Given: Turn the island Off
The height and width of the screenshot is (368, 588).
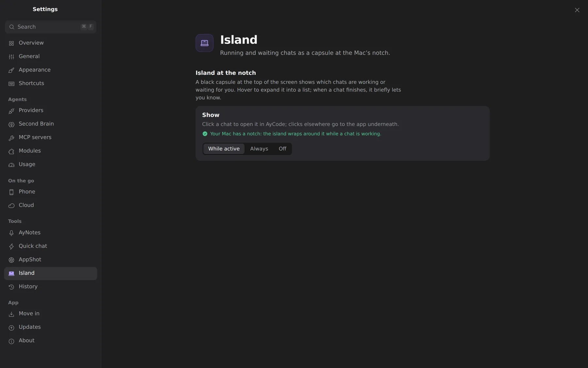Looking at the screenshot, I should [282, 149].
